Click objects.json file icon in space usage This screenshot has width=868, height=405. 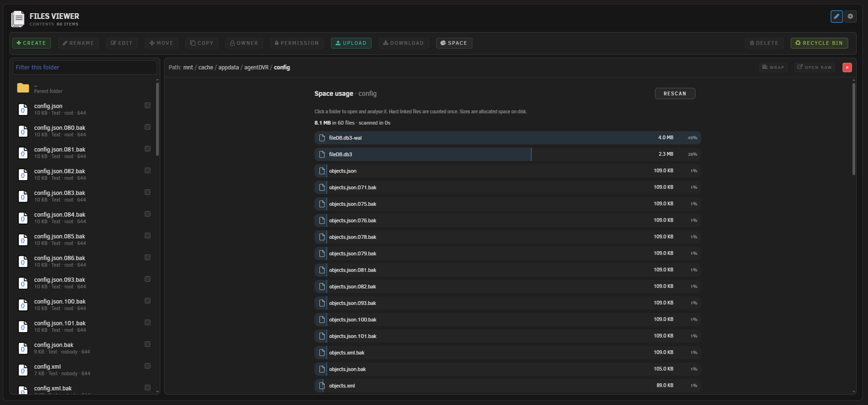[x=322, y=171]
